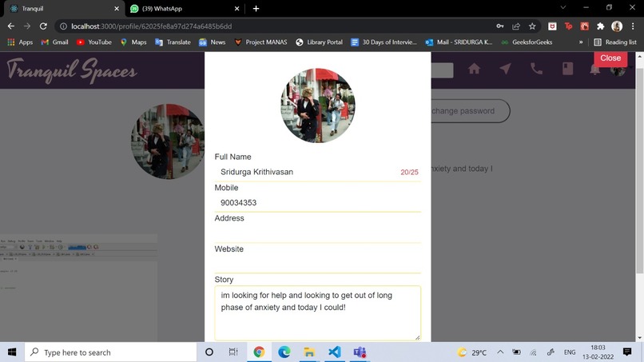
Task: Open Microsoft Edge from the taskbar
Action: coord(284,352)
